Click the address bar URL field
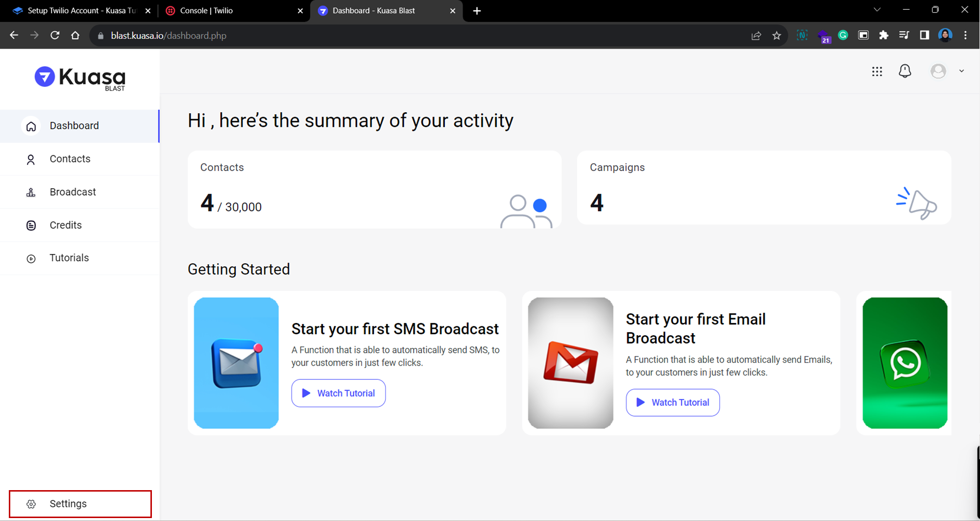Viewport: 980px width, 521px height. tap(392, 36)
